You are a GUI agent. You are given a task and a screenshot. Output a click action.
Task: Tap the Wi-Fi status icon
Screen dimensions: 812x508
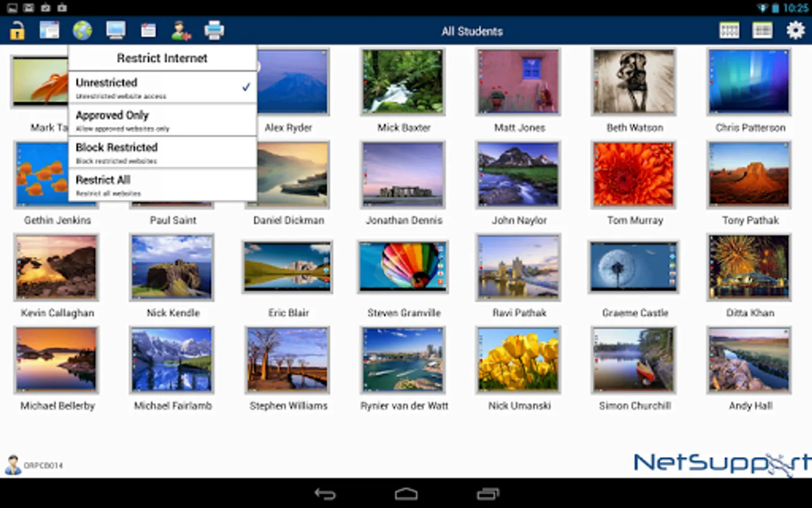coord(762,8)
